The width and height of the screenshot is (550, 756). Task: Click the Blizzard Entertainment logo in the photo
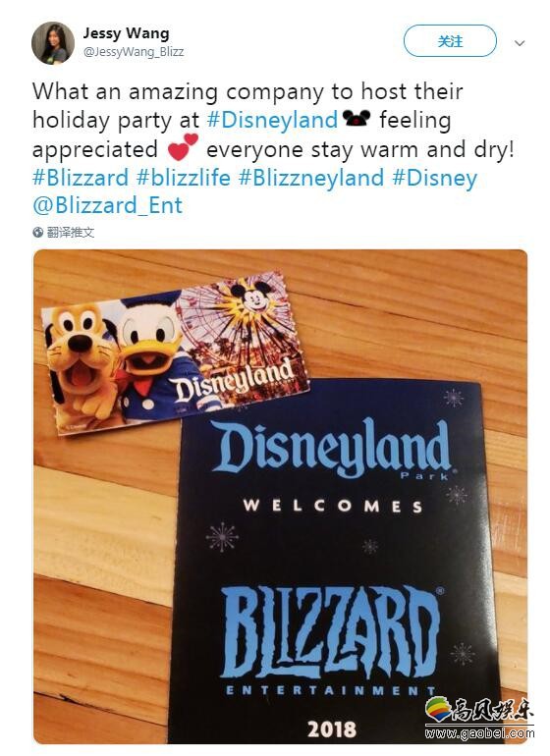[x=331, y=641]
